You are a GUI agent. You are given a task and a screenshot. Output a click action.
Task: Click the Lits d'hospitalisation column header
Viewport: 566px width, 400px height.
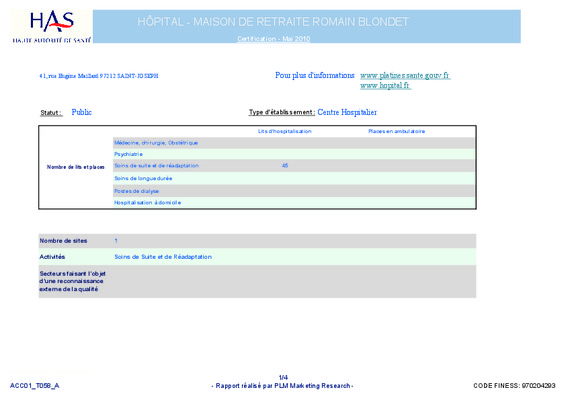pyautogui.click(x=284, y=131)
